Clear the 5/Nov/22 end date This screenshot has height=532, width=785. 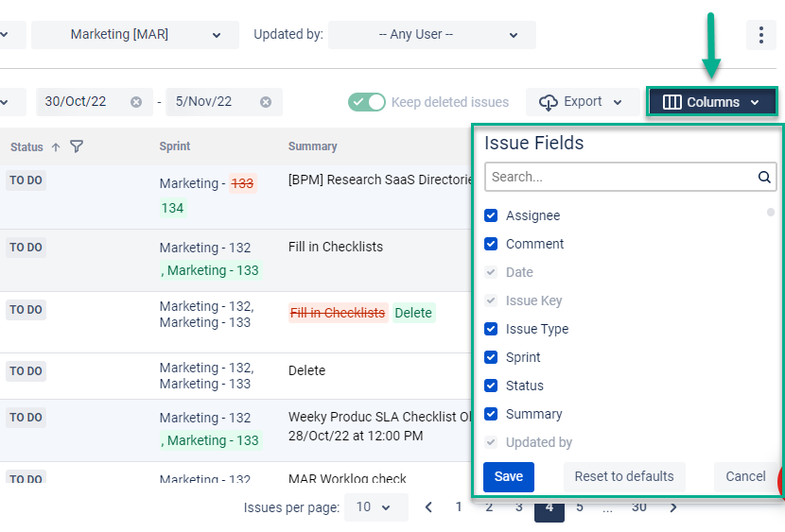[266, 102]
